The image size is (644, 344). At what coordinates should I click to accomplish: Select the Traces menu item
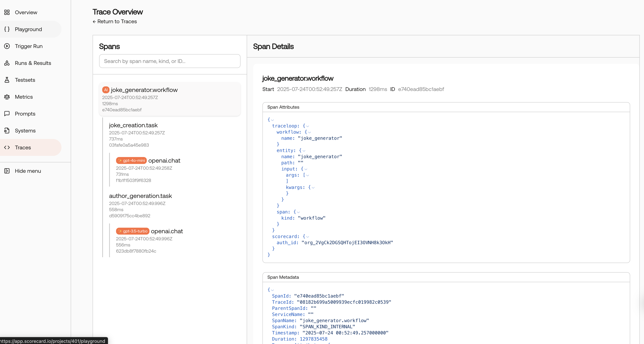(31, 147)
